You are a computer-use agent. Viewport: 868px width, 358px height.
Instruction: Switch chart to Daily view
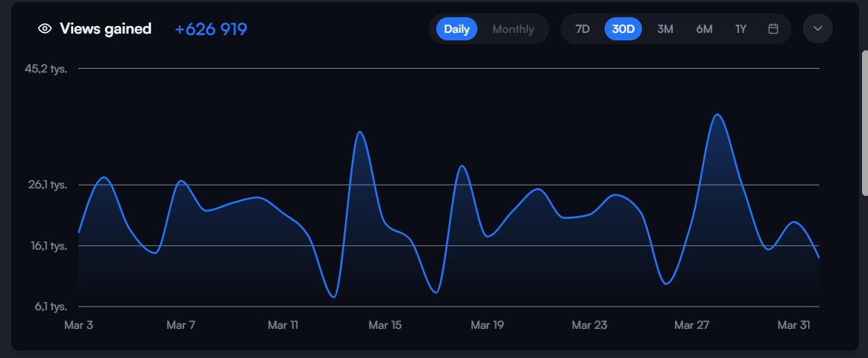pos(456,28)
